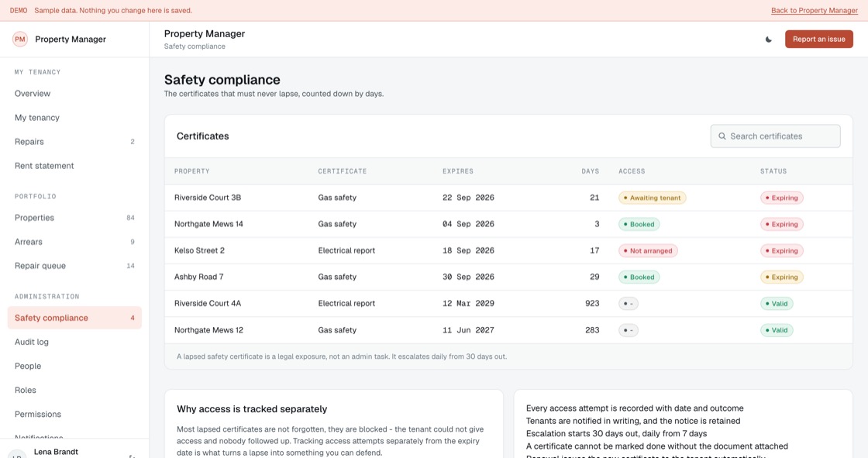Viewport: 868px width, 458px height.
Task: Select Riverside Court 3B row
Action: [x=508, y=198]
